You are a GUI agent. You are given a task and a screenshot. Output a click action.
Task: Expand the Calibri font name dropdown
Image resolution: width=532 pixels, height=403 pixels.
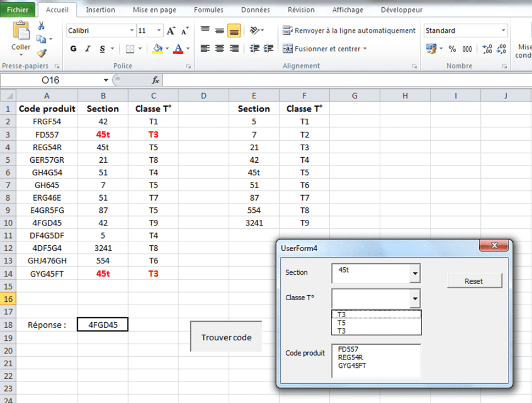(x=132, y=31)
